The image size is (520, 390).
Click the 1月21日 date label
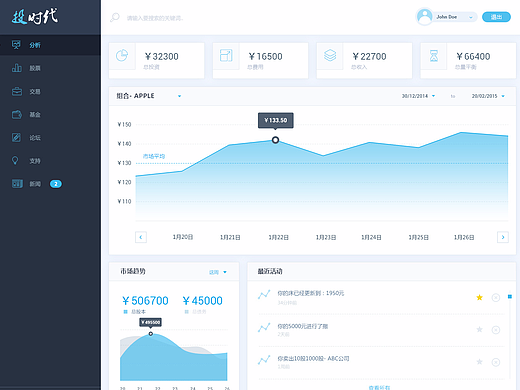[x=230, y=237]
